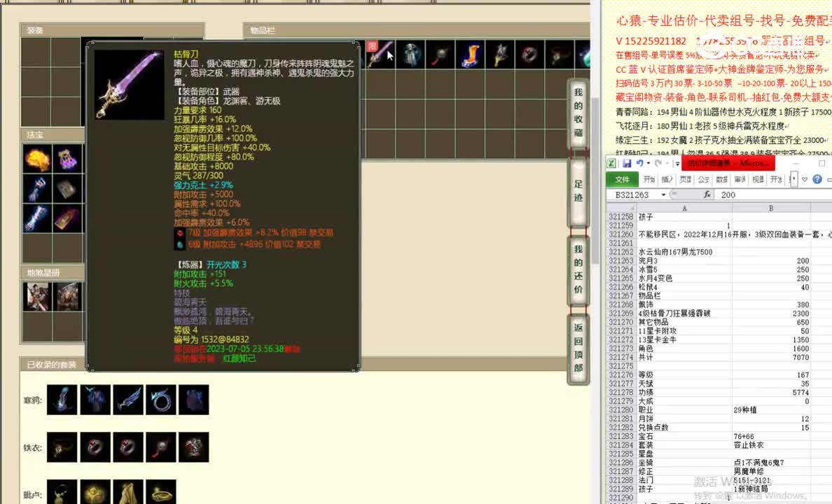Click the Insert Function fx icon
This screenshot has width=832, height=504.
pos(707,194)
